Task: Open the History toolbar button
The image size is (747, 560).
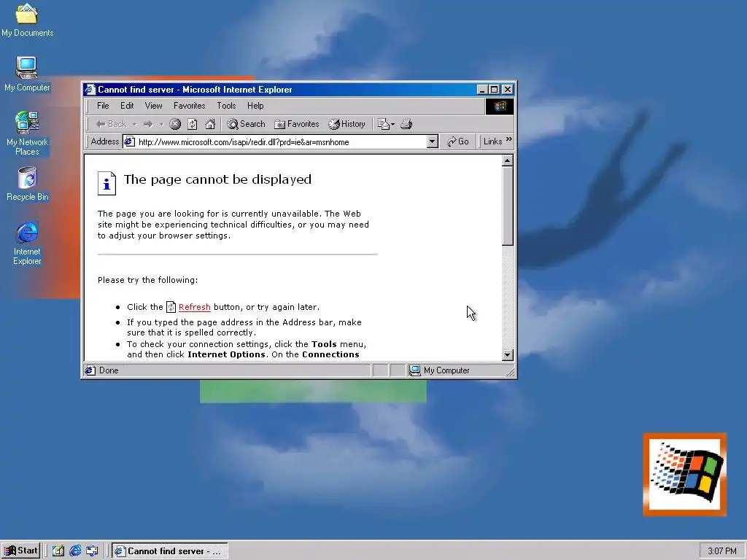Action: (x=347, y=124)
